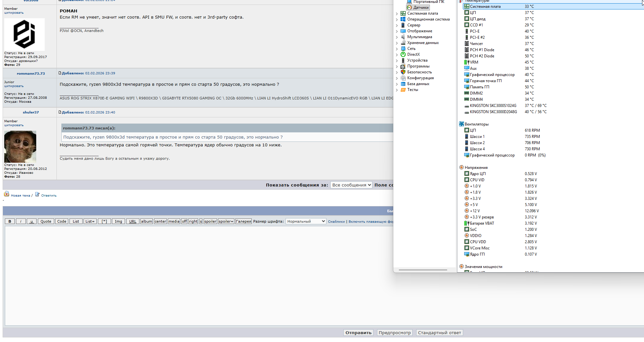Click the Тесты benchmark icon

403,90
